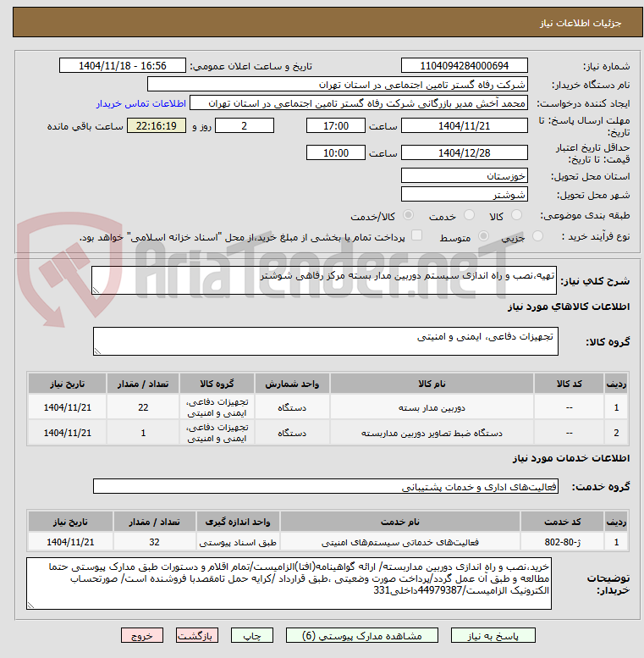Click the چاپ print button
The width and height of the screenshot is (644, 658).
[x=252, y=636]
